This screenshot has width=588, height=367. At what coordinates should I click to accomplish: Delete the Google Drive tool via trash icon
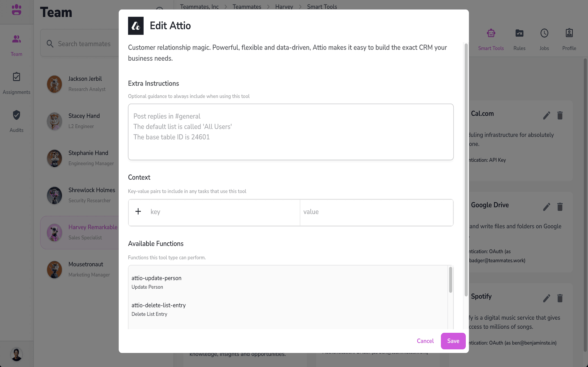(560, 207)
